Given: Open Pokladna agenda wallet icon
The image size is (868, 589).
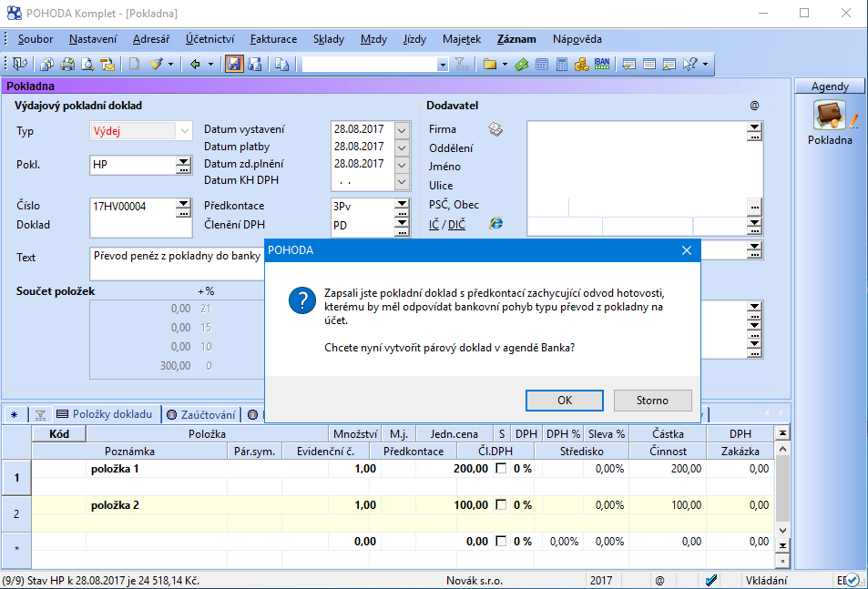Looking at the screenshot, I should tap(829, 115).
